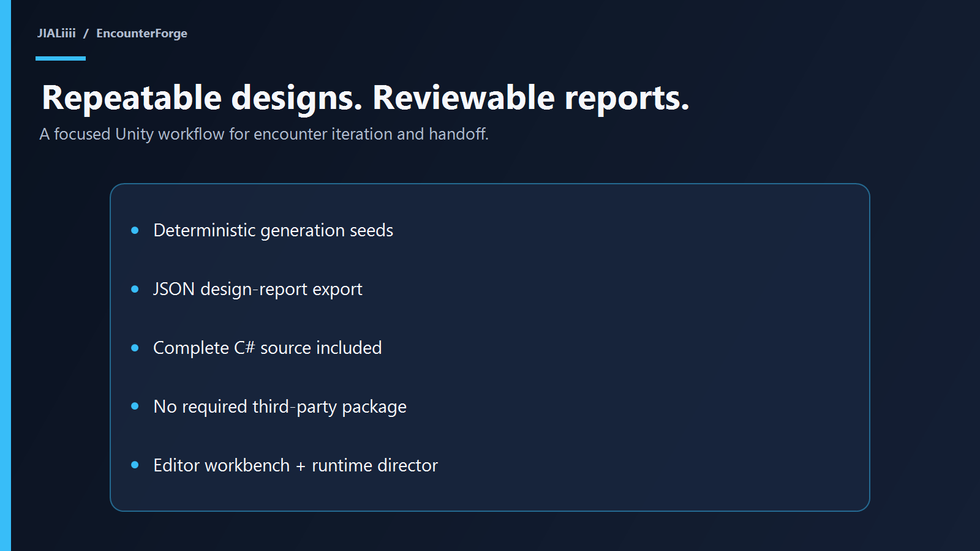980x551 pixels.
Task: Click the subtitle about focused Unity workflow
Action: tap(264, 134)
